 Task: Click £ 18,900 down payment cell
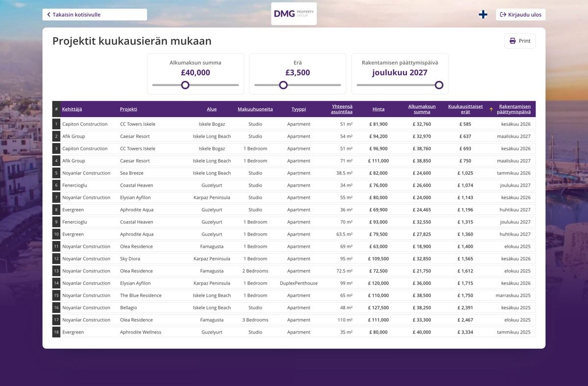tap(422, 246)
